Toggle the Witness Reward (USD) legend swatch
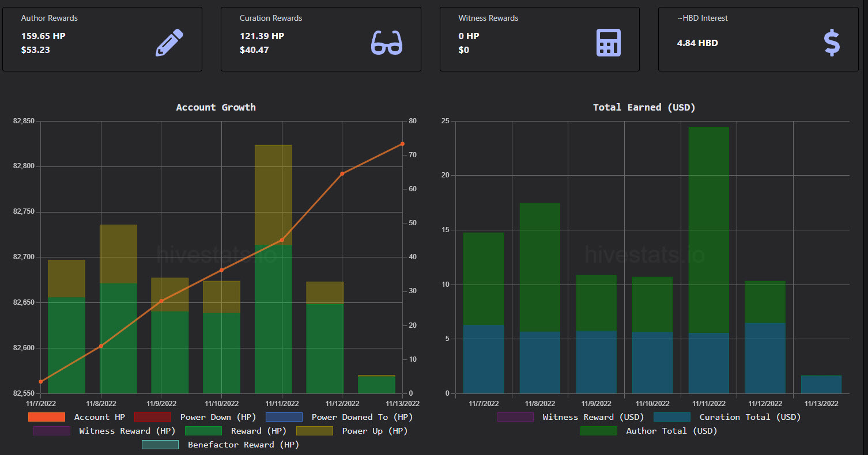Screen dimensions: 868x455 (515, 417)
